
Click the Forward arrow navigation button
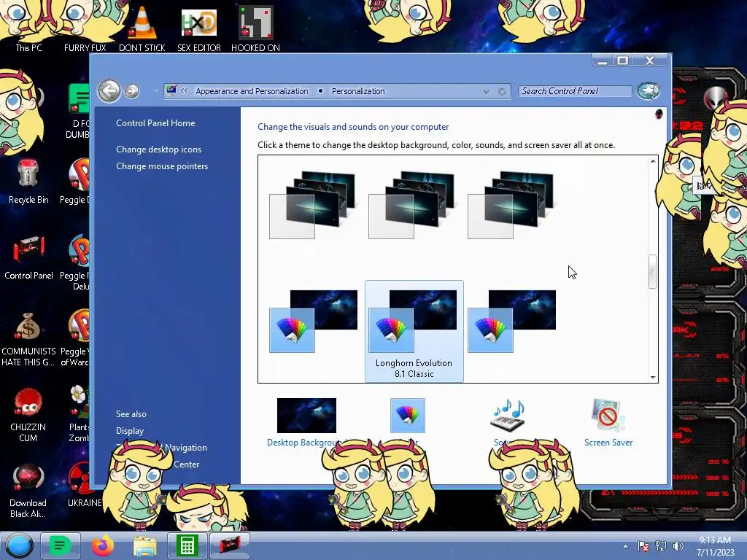pyautogui.click(x=132, y=91)
